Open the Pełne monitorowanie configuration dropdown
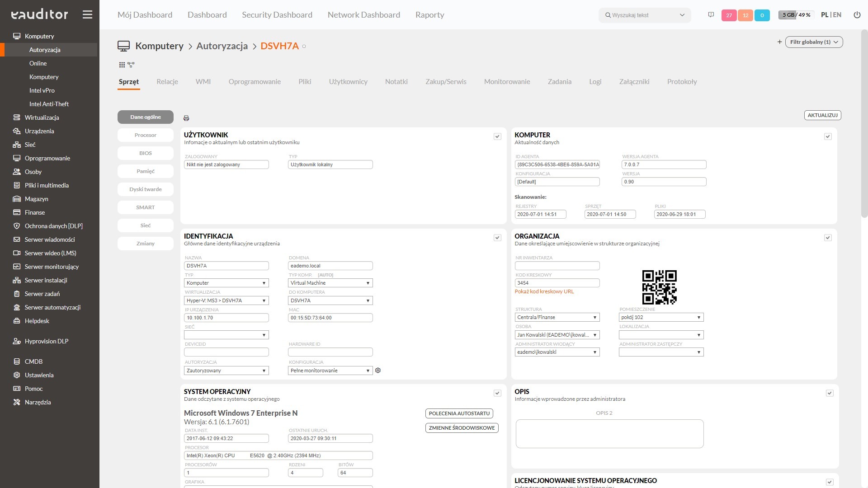Image resolution: width=868 pixels, height=488 pixels. pos(330,371)
